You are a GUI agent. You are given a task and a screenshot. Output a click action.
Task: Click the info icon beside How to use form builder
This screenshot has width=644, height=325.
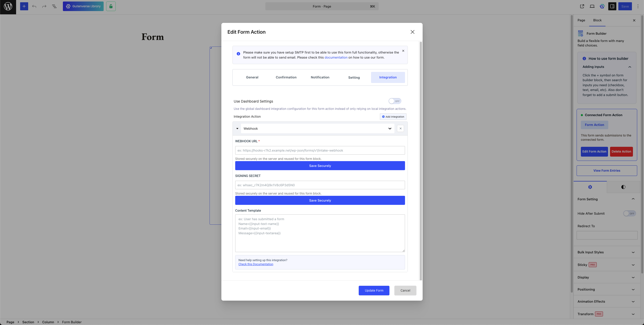[584, 59]
